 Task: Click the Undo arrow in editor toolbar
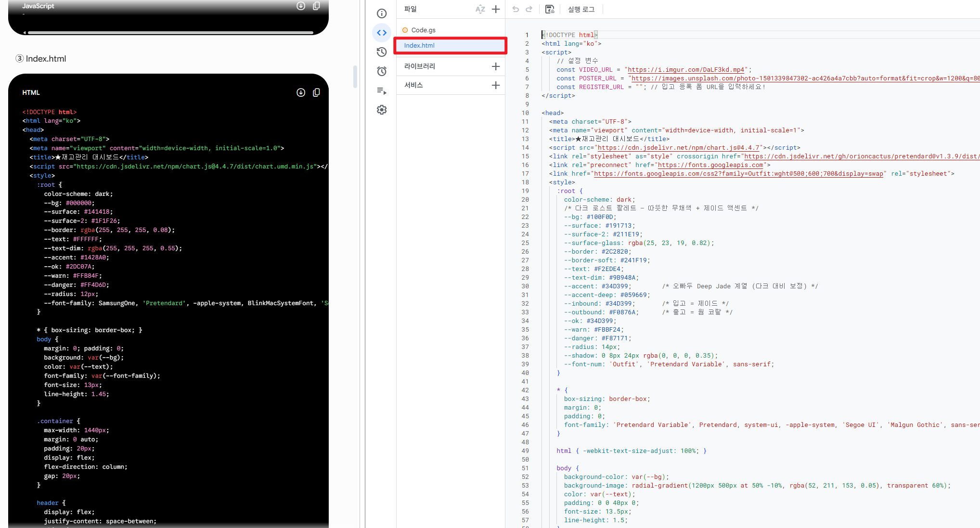point(516,9)
